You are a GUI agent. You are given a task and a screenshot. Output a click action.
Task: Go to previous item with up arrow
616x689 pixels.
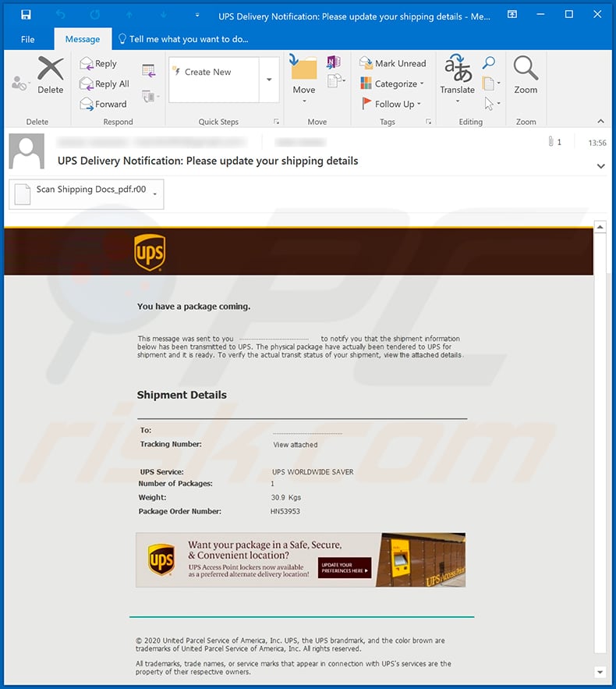129,15
